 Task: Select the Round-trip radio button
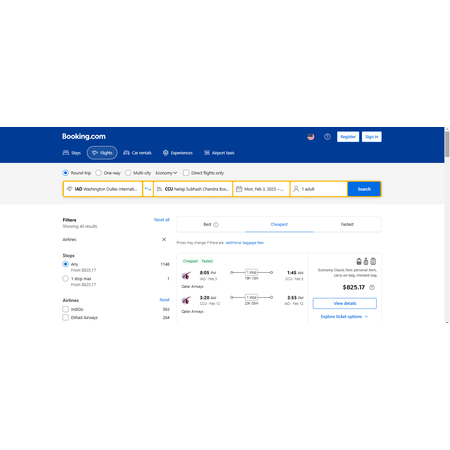(66, 173)
